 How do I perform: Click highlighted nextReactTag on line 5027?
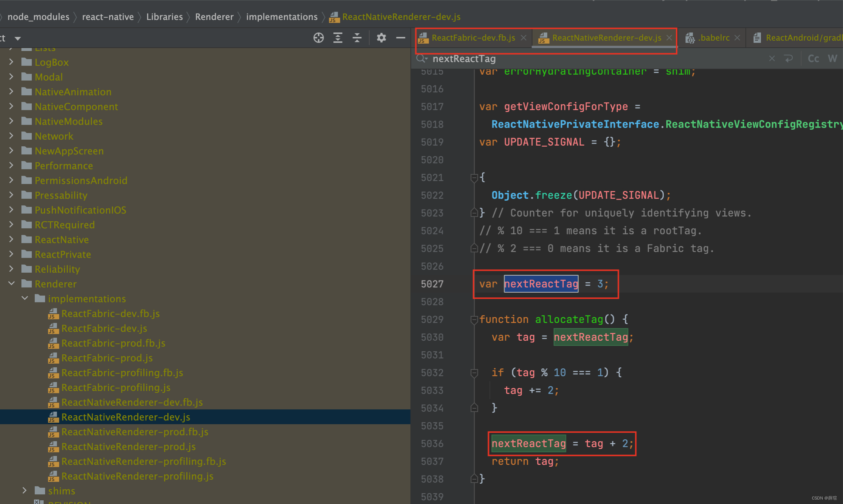tap(541, 284)
